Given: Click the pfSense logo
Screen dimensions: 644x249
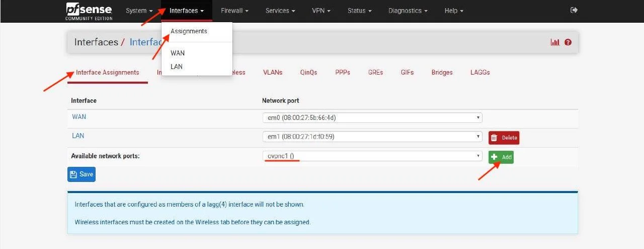Looking at the screenshot, I should [x=89, y=11].
